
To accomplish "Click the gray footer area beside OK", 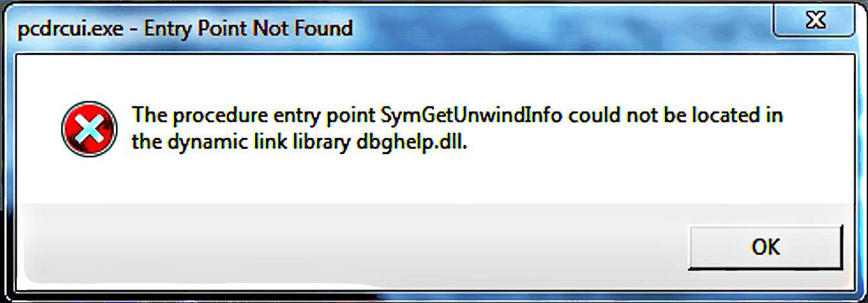I will tap(348, 248).
